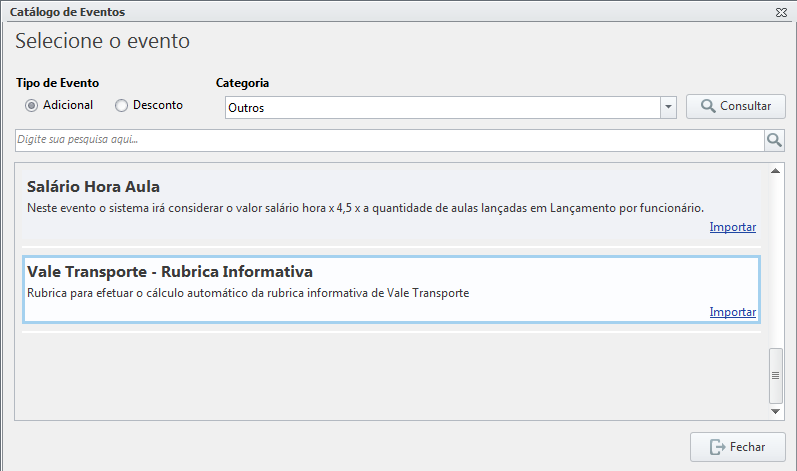Click the Categoria combo box showing Outros

(x=450, y=108)
